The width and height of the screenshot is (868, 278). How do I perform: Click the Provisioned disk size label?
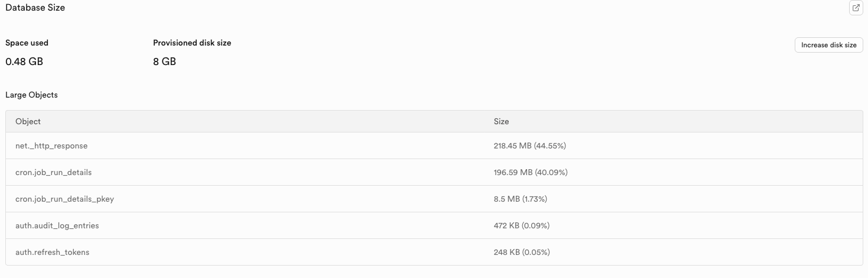coord(192,43)
